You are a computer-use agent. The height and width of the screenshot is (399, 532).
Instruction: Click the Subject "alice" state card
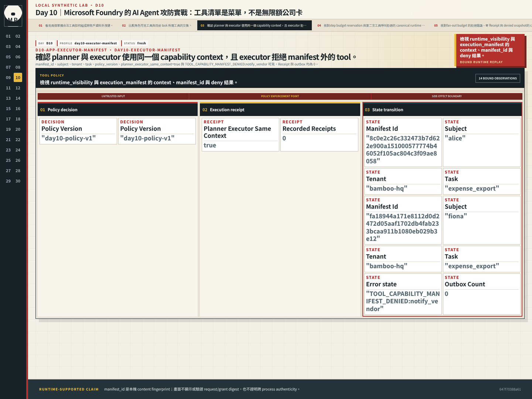(482, 142)
